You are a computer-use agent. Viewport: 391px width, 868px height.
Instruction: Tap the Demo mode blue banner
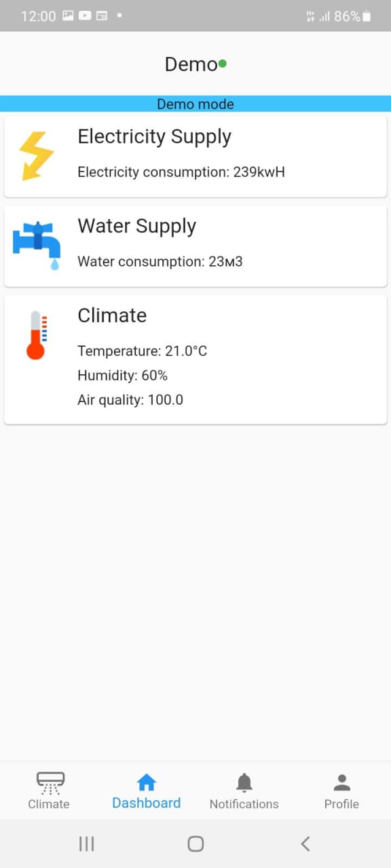195,104
